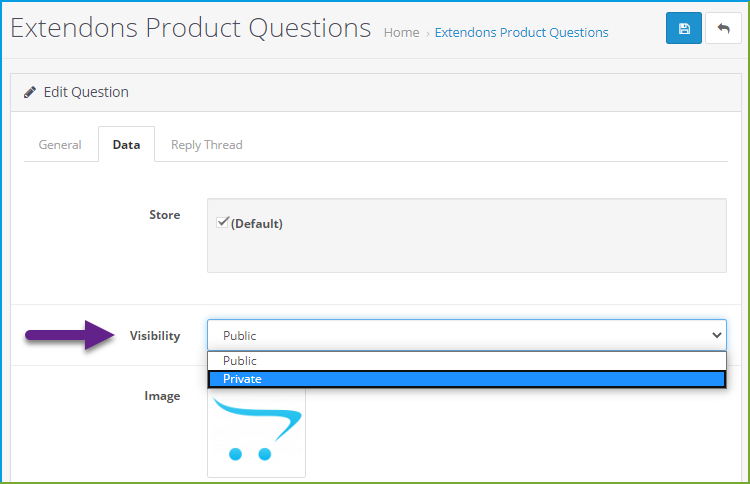Click the pencil icon beside Edit Question
750x484 pixels.
30,92
